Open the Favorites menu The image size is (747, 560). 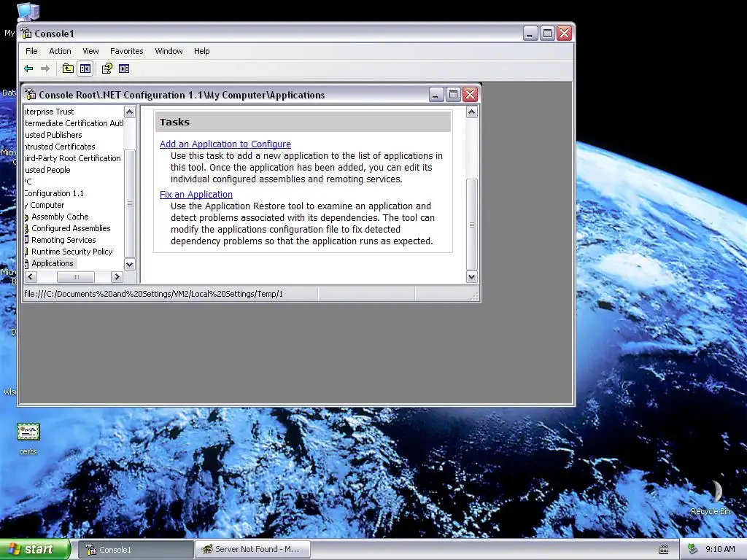pyautogui.click(x=127, y=51)
